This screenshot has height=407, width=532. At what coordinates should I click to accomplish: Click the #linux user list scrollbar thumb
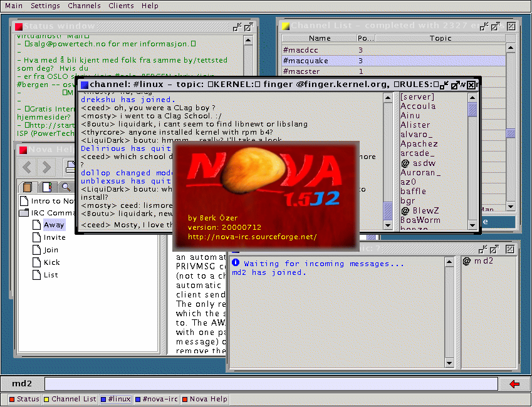pyautogui.click(x=472, y=110)
